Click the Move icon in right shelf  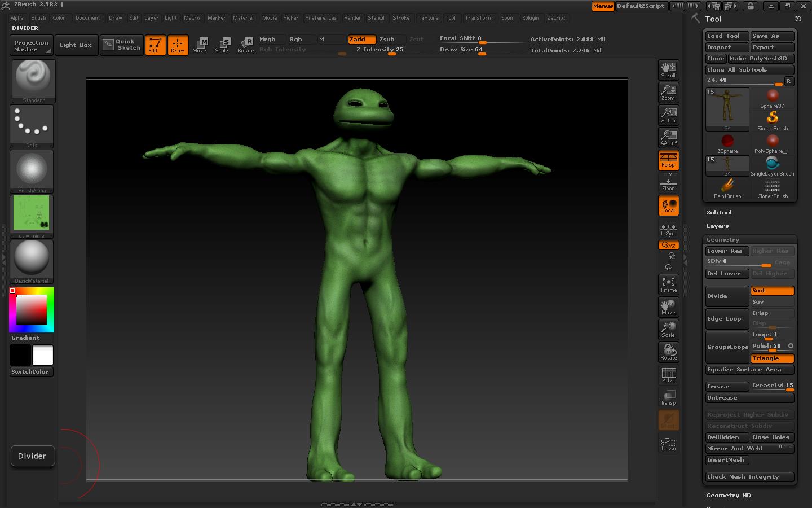pyautogui.click(x=668, y=307)
